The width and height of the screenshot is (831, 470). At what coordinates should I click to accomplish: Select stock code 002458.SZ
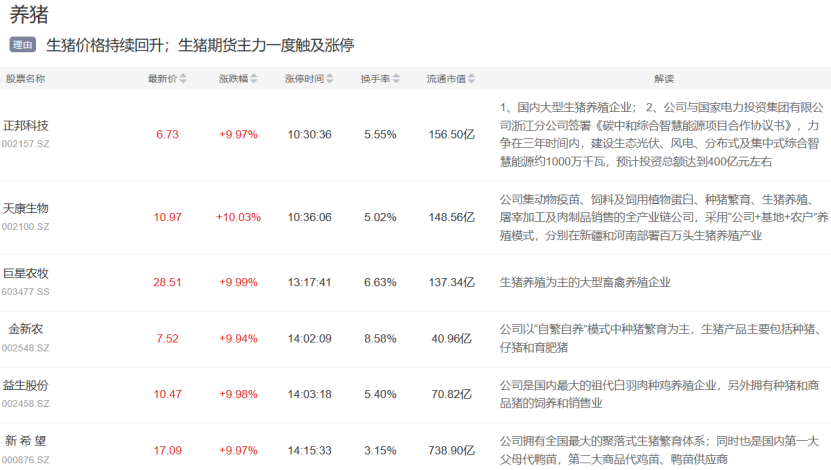25,403
